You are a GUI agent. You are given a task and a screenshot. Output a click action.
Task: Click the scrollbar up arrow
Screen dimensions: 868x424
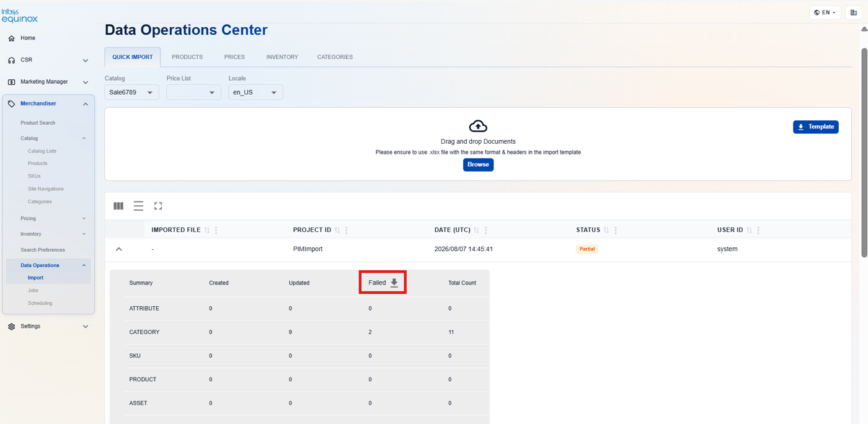pos(864,29)
